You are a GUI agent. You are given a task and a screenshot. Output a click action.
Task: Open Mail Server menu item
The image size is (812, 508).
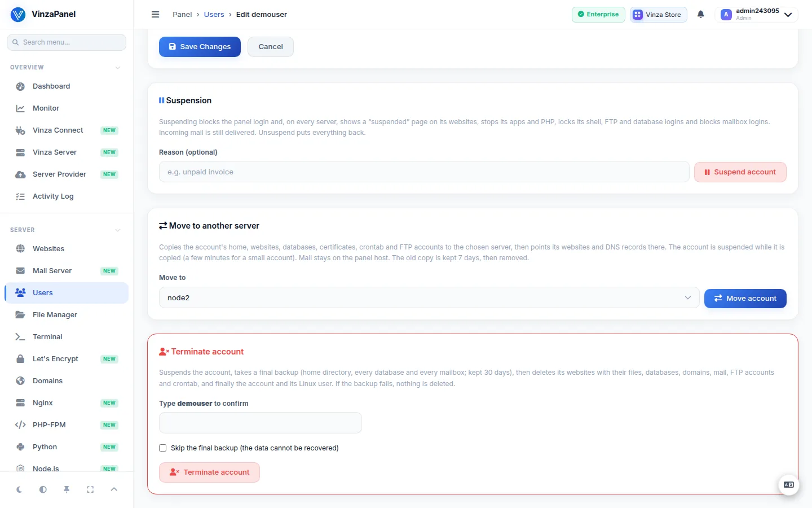[67, 271]
